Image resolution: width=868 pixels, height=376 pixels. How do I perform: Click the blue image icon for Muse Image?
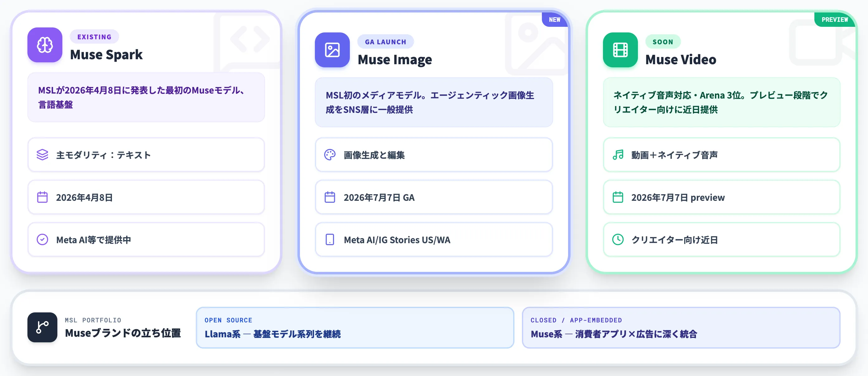point(332,50)
